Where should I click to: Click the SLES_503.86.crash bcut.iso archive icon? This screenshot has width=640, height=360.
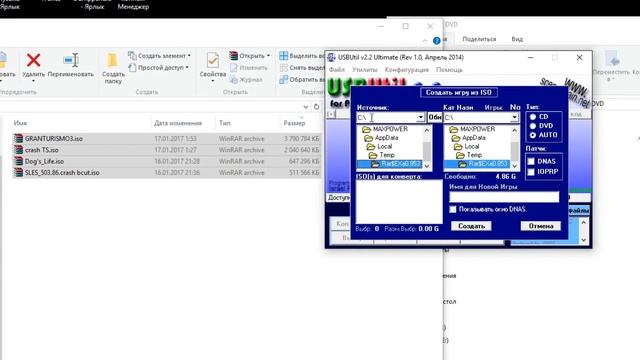[18, 173]
